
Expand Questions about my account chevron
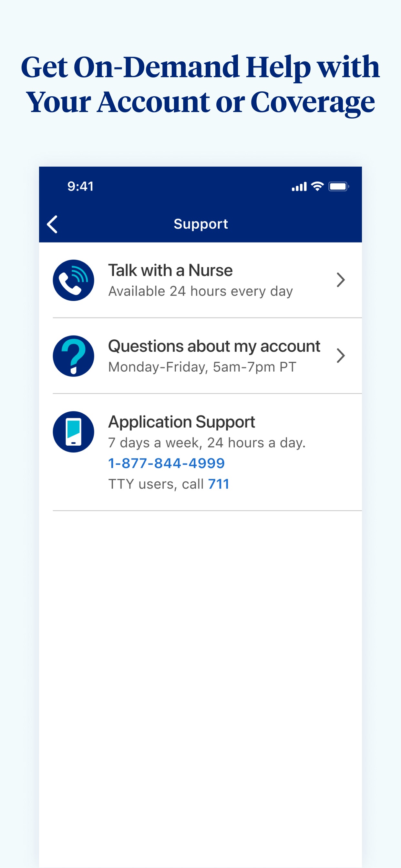point(341,356)
